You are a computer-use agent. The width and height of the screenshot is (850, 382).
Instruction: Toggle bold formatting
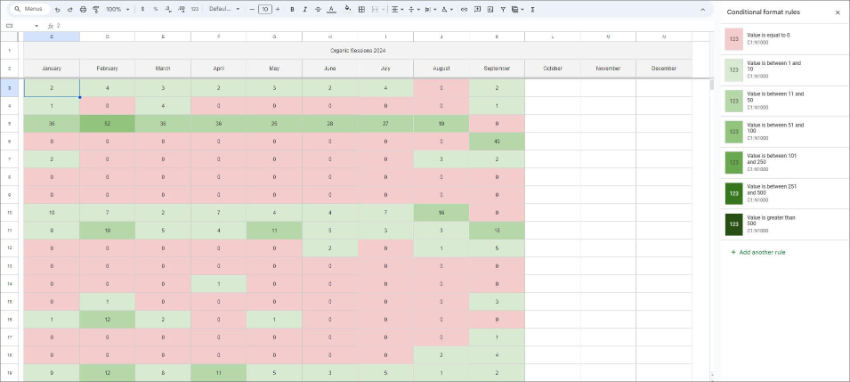point(292,10)
